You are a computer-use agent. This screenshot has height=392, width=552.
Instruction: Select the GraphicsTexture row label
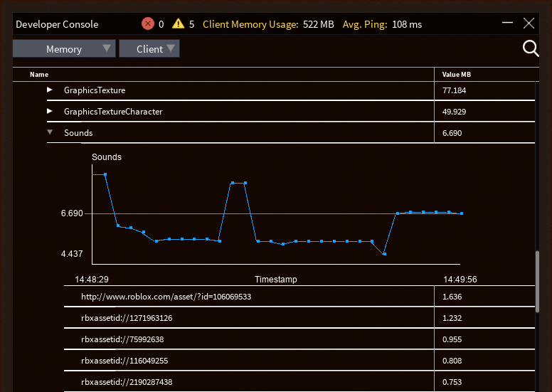[x=95, y=90]
